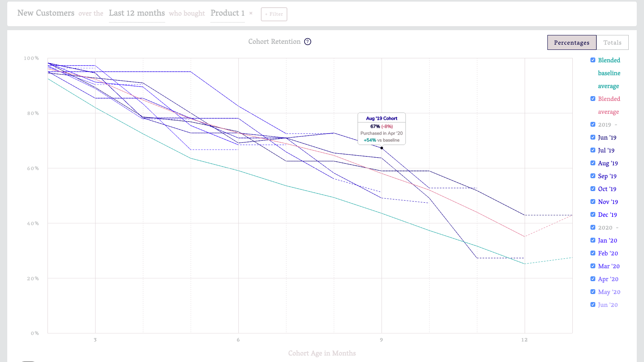Toggle the 2020 group checkbox
Screen dimensions: 644x362
[593, 227]
